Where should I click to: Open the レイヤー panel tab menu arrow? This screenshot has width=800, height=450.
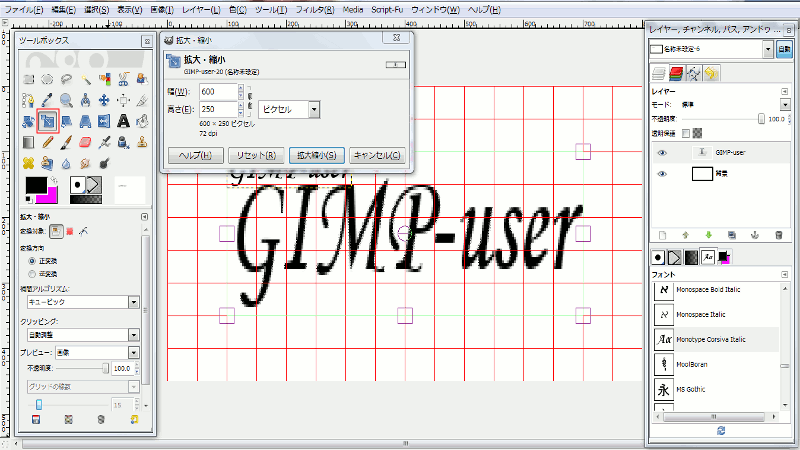(x=785, y=91)
